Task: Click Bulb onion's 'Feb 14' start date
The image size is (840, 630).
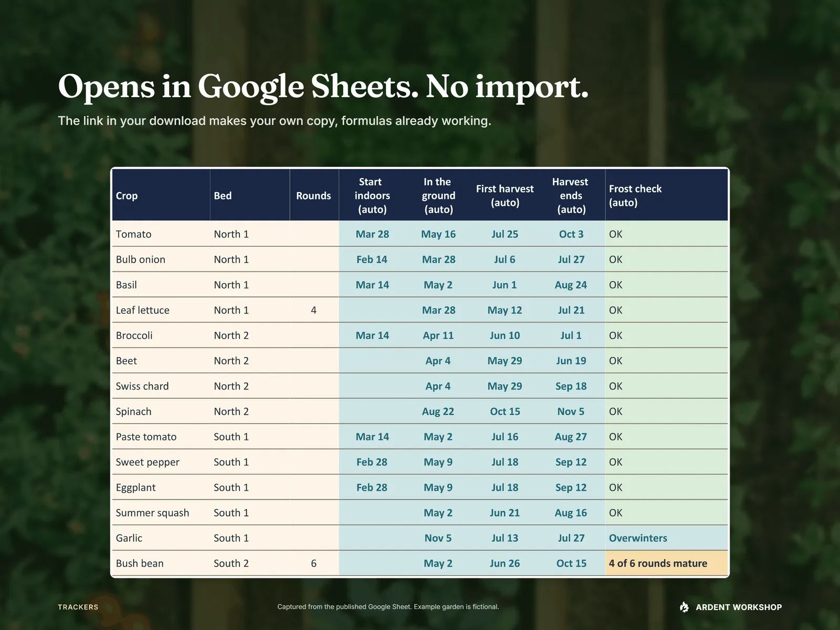Action: (x=372, y=259)
